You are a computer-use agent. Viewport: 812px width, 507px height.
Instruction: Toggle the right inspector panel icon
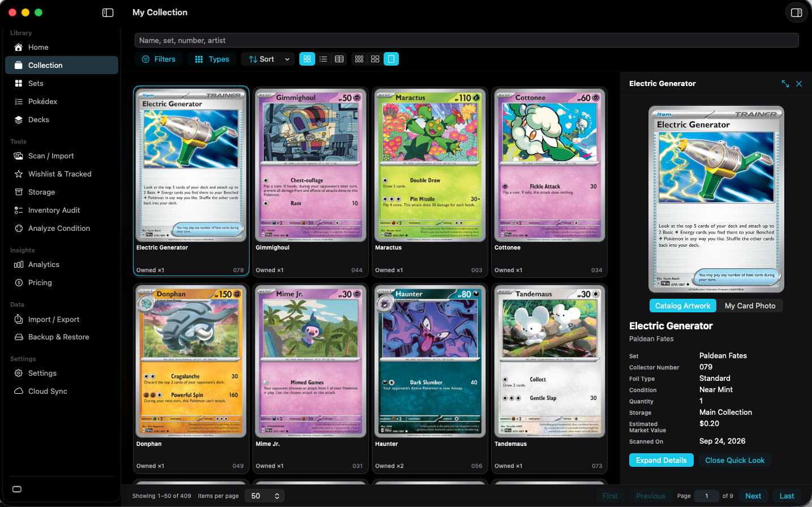pos(796,12)
